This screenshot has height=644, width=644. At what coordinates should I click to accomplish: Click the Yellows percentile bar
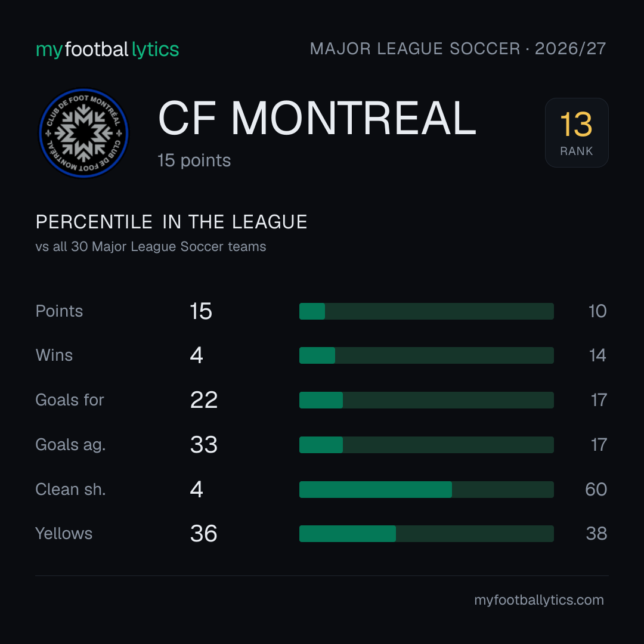point(426,534)
